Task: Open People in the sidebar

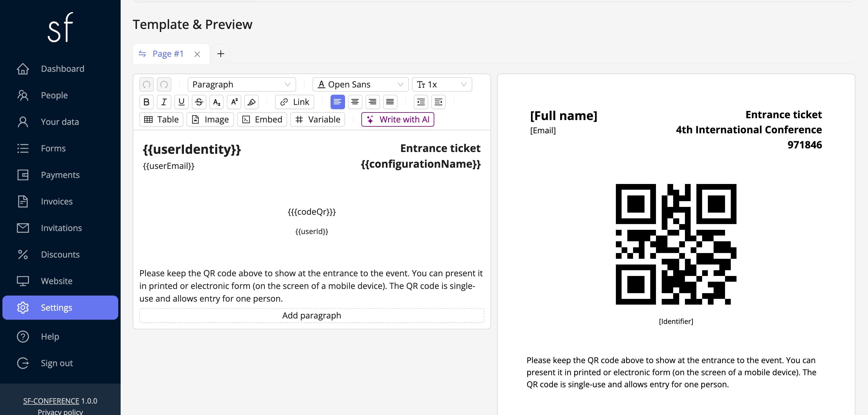Action: [60, 95]
